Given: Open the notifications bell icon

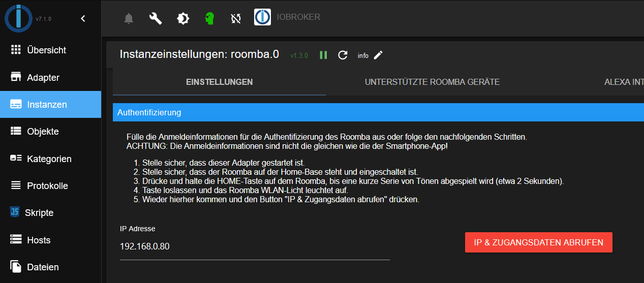Looking at the screenshot, I should point(129,19).
